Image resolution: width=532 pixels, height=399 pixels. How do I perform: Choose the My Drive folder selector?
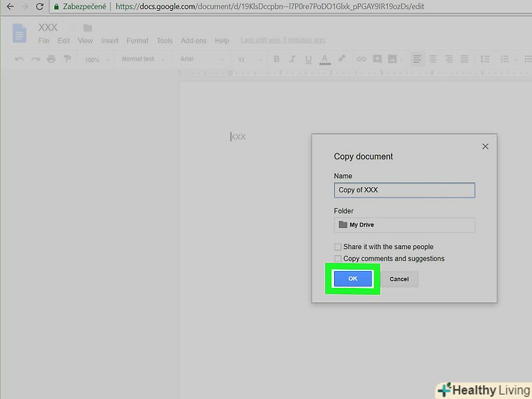[404, 225]
